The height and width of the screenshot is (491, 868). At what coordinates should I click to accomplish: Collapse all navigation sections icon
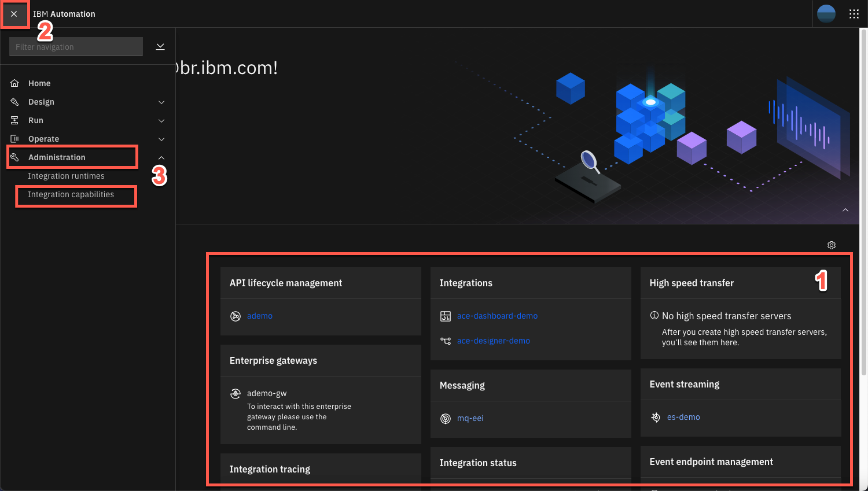click(x=160, y=46)
